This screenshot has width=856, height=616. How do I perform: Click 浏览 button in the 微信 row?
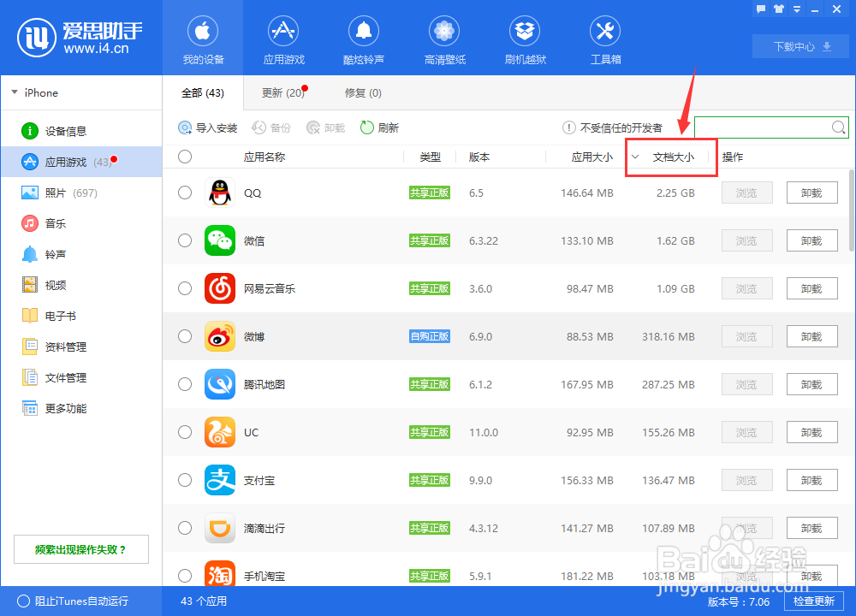[x=746, y=240]
